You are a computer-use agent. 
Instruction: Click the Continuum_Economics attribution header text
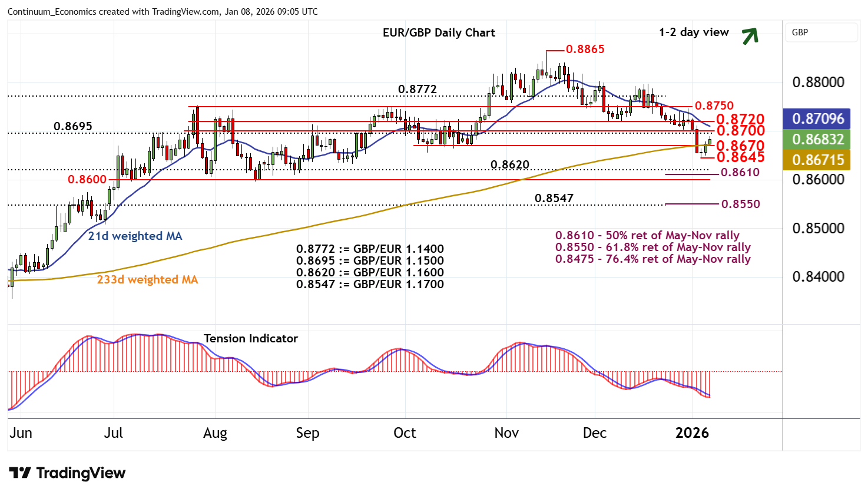(163, 12)
